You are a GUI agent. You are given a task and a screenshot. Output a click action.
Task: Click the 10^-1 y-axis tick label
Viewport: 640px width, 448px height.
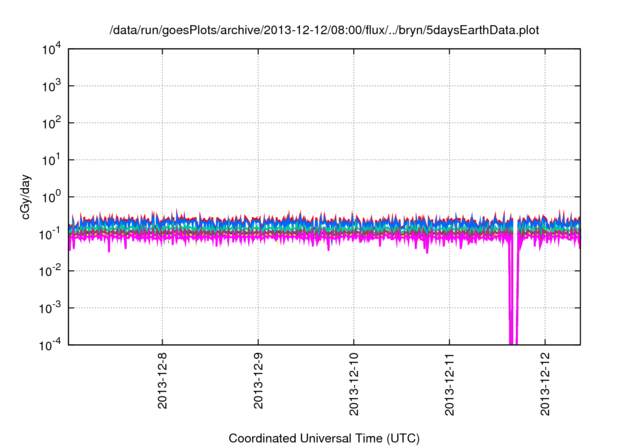50,235
